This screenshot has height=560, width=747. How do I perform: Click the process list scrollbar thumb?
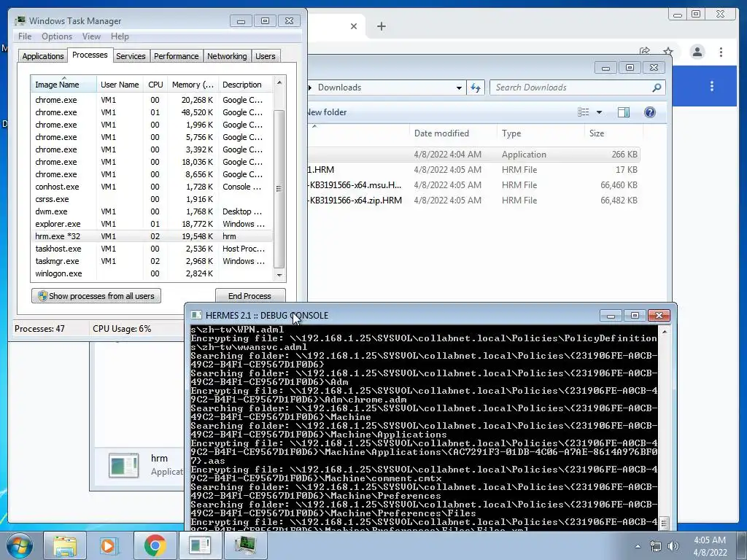tap(279, 189)
